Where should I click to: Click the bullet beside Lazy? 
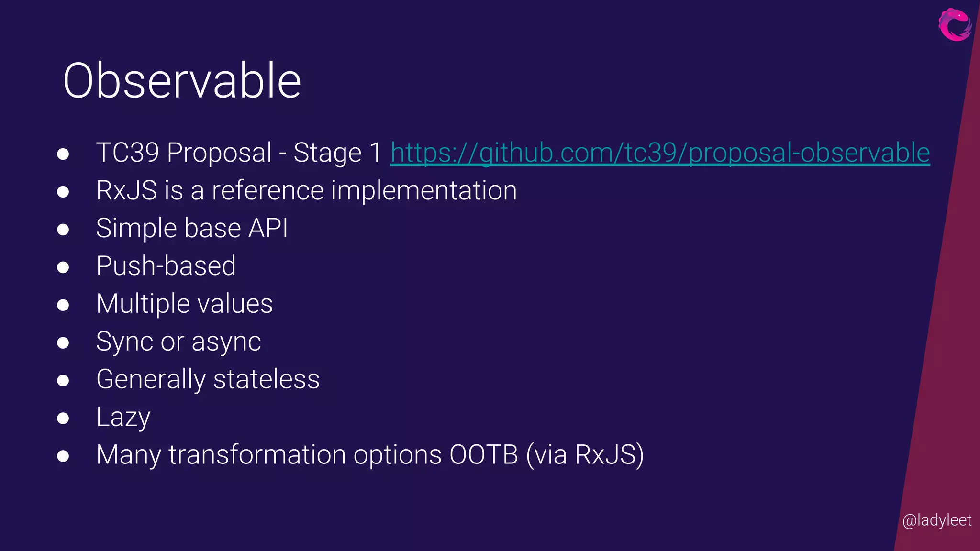click(x=63, y=418)
